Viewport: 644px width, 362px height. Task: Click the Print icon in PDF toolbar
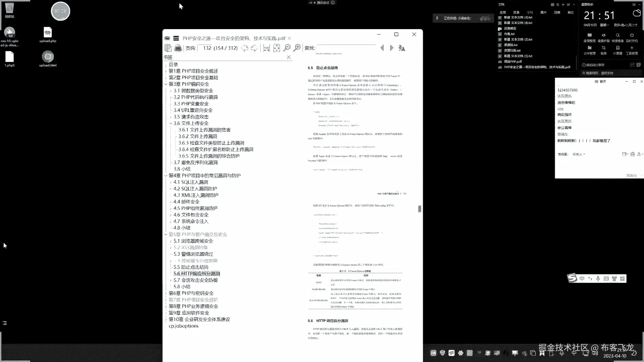(178, 48)
